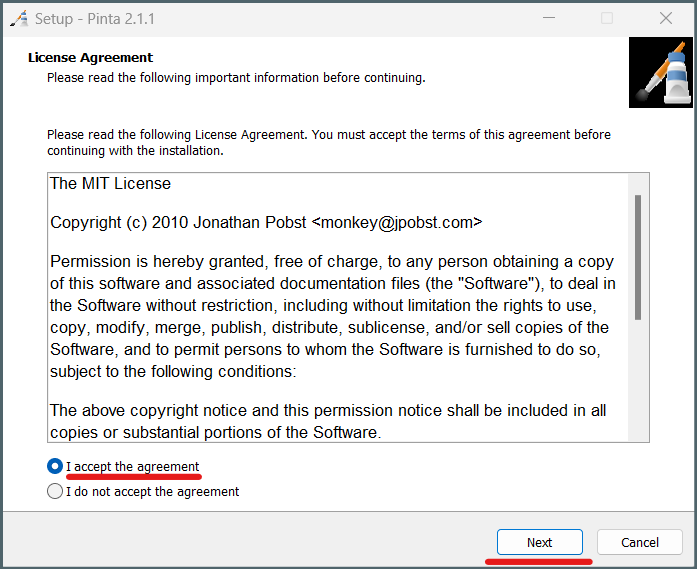Image resolution: width=697 pixels, height=569 pixels.
Task: Close the Pinta Setup window
Action: [x=665, y=18]
